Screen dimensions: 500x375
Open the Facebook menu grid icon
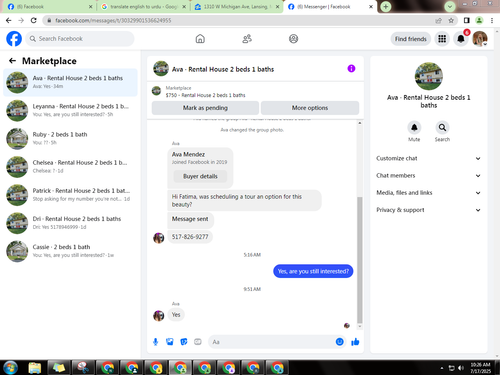tap(442, 39)
